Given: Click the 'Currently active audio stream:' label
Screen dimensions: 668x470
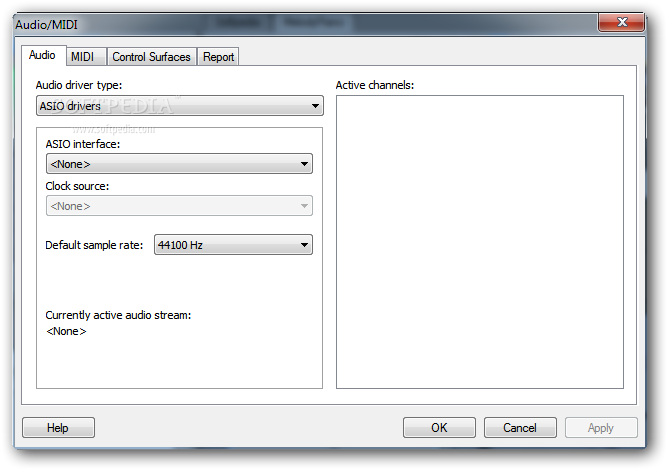Looking at the screenshot, I should pos(118,315).
